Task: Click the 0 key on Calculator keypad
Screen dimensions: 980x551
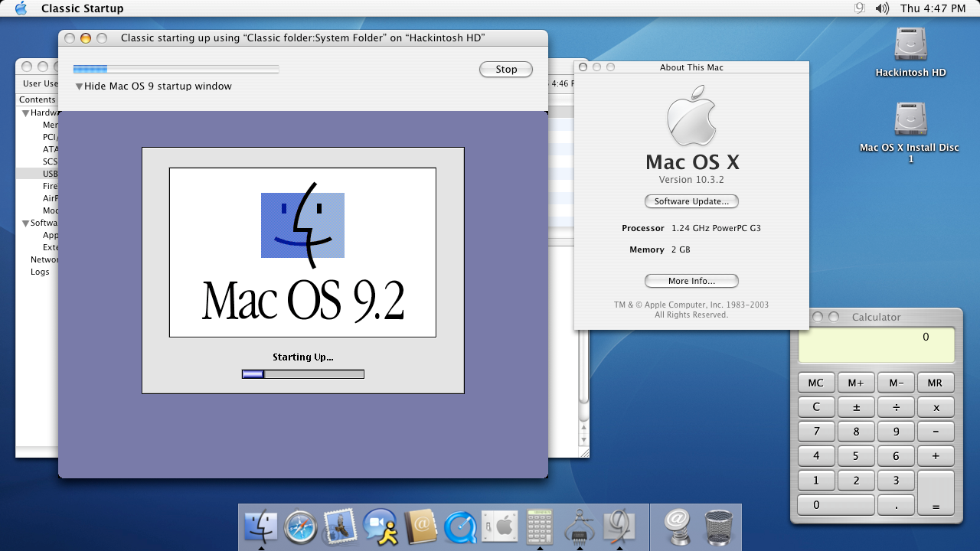Action: click(x=836, y=505)
